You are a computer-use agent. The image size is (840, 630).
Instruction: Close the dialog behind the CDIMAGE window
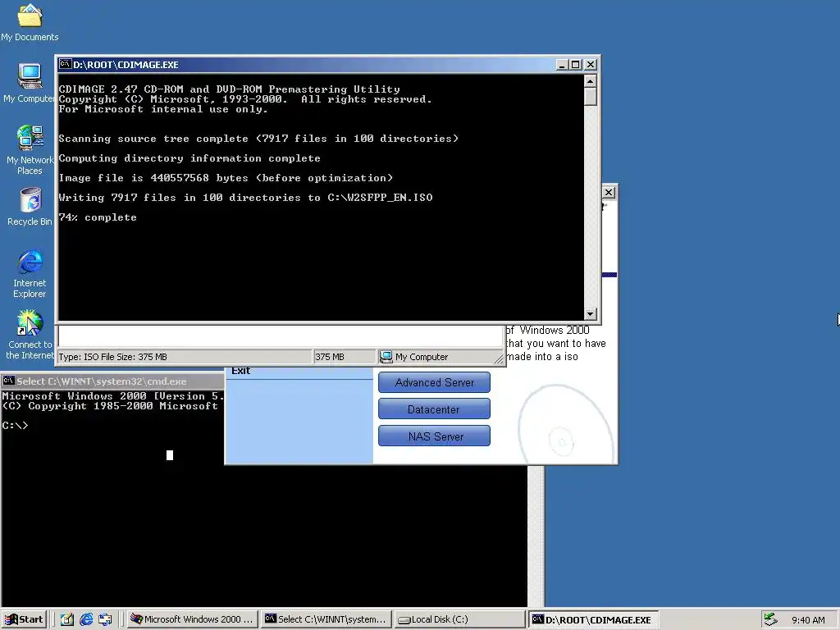coord(609,192)
